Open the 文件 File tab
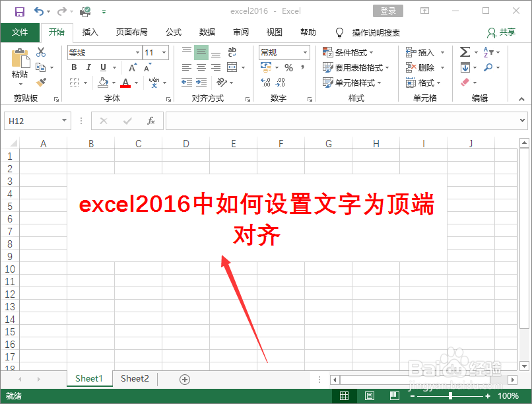This screenshot has width=532, height=404. 20,32
